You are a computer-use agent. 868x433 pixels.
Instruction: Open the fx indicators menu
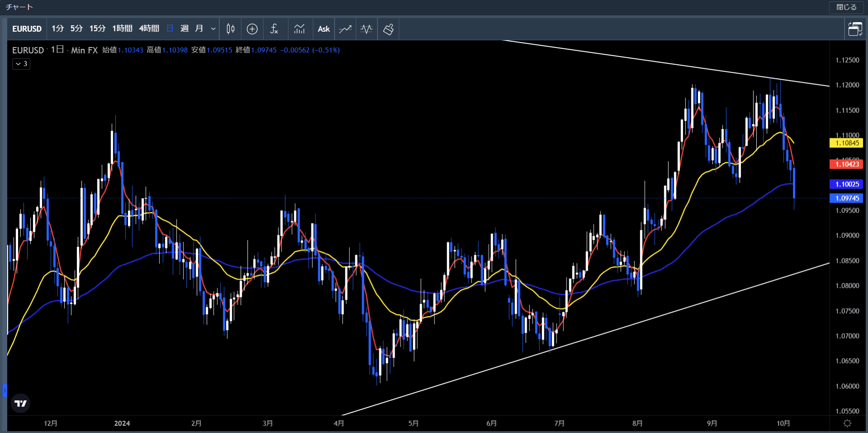(x=274, y=29)
